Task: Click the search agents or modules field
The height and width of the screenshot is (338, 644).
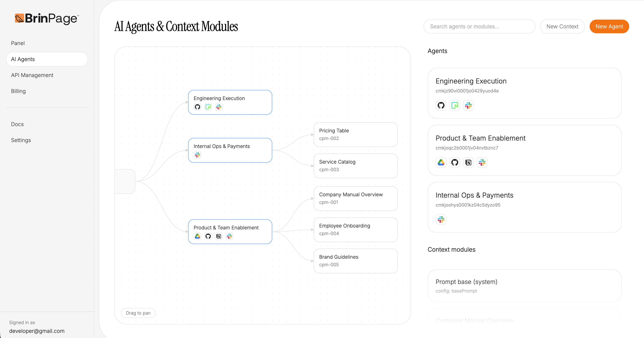Action: click(x=479, y=26)
